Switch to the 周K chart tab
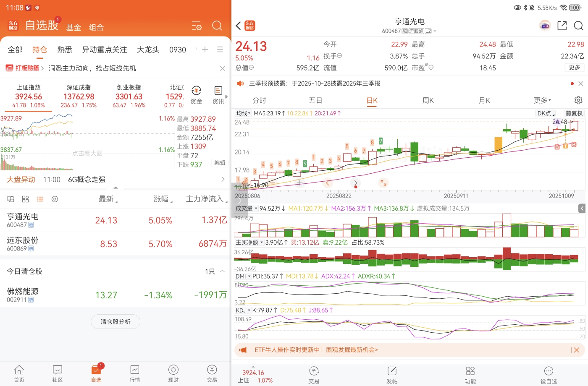 [428, 100]
